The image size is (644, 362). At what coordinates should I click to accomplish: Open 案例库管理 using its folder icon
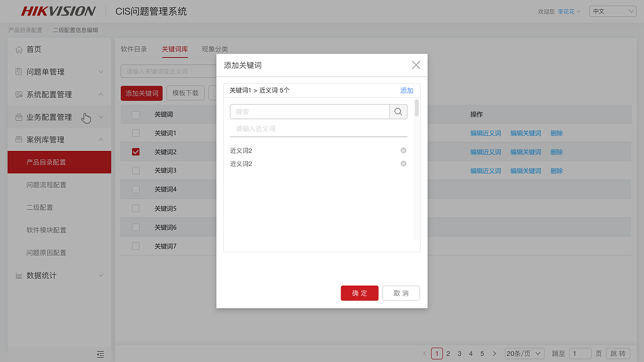pos(20,139)
